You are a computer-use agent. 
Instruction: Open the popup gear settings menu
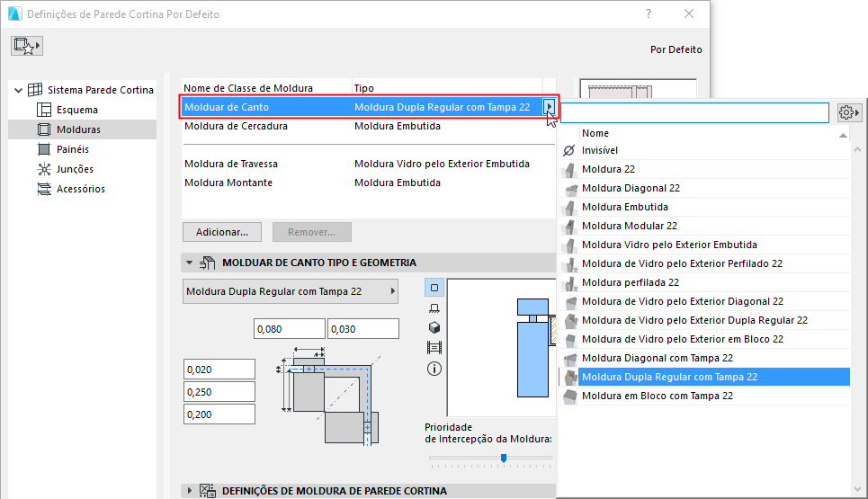click(848, 113)
